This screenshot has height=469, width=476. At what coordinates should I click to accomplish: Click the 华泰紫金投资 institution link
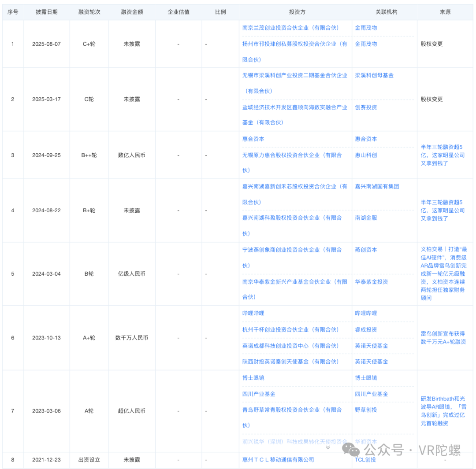pos(372,281)
